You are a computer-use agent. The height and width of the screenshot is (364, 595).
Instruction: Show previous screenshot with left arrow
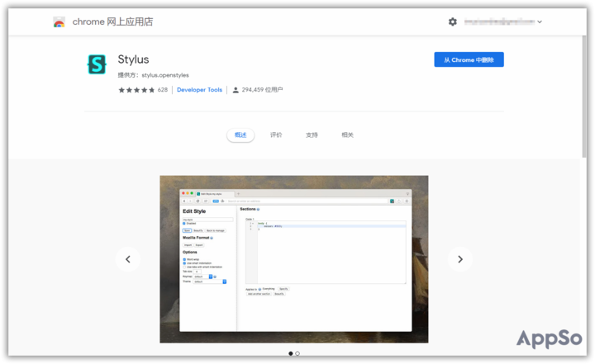[x=128, y=259]
